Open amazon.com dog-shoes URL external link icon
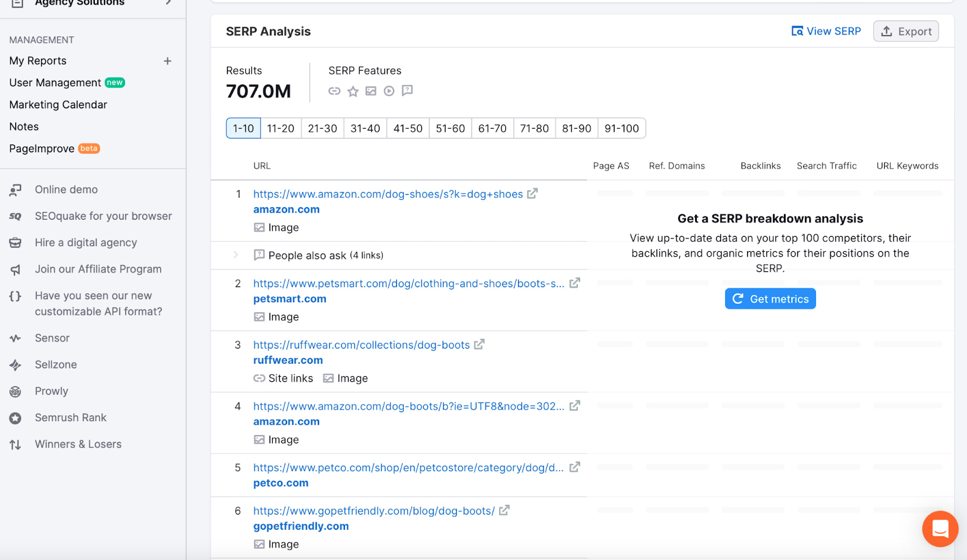 (532, 194)
